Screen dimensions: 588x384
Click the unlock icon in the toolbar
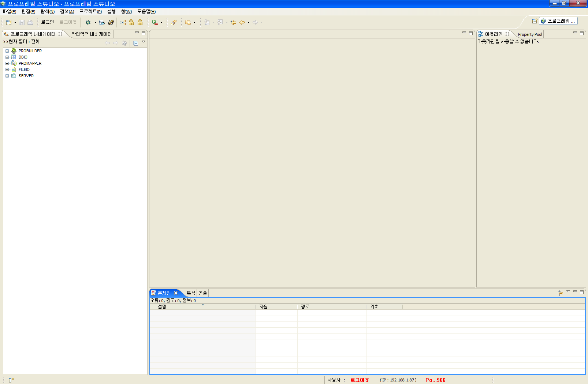139,22
